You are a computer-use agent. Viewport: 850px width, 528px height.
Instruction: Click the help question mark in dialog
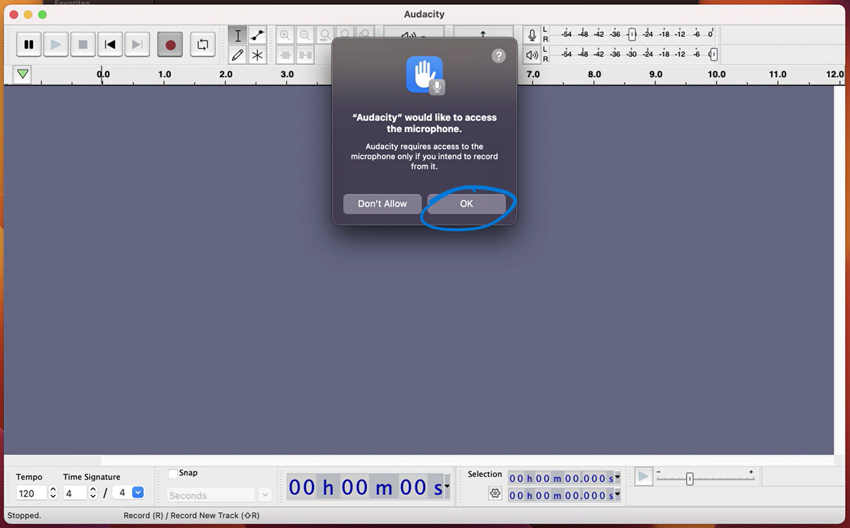[498, 56]
